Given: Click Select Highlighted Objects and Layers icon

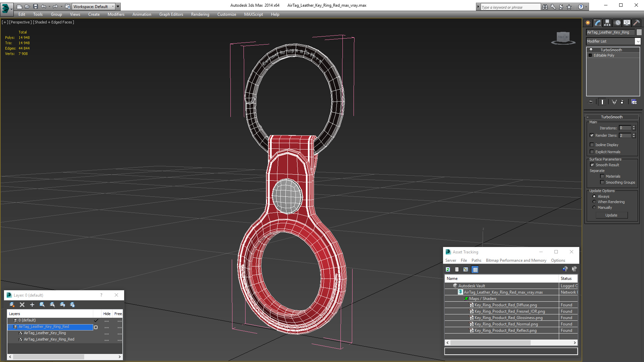Looking at the screenshot, I should coord(42,305).
